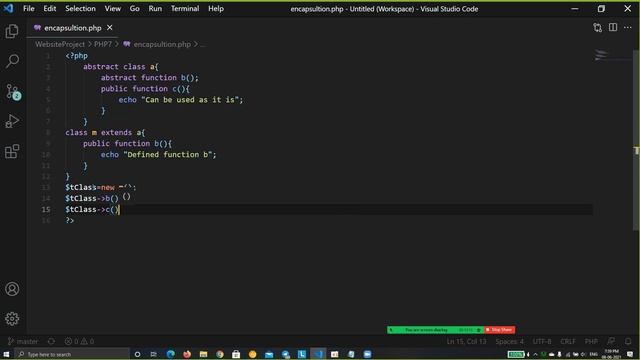Open Google Chrome from the taskbar
This screenshot has height=360, width=640.
pos(220,354)
